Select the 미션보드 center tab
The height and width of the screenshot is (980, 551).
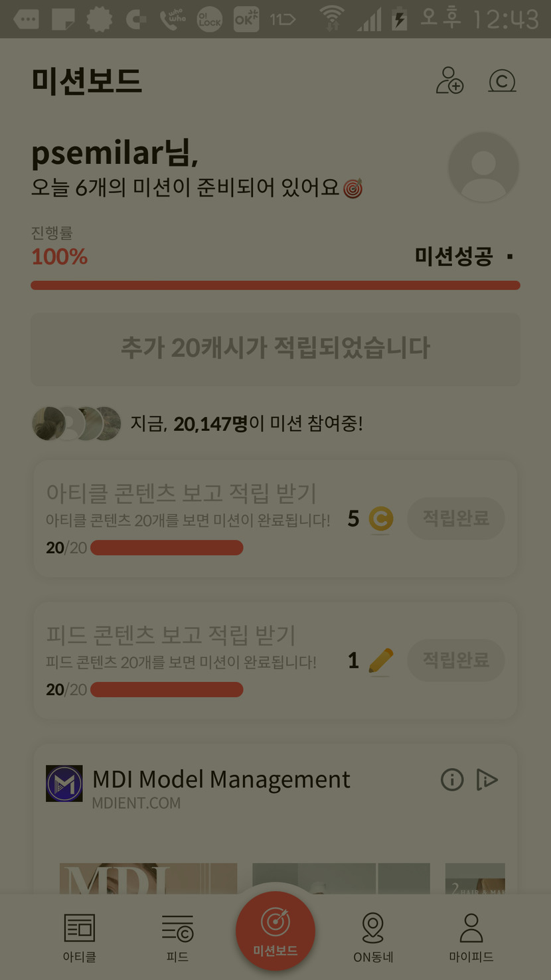click(275, 932)
